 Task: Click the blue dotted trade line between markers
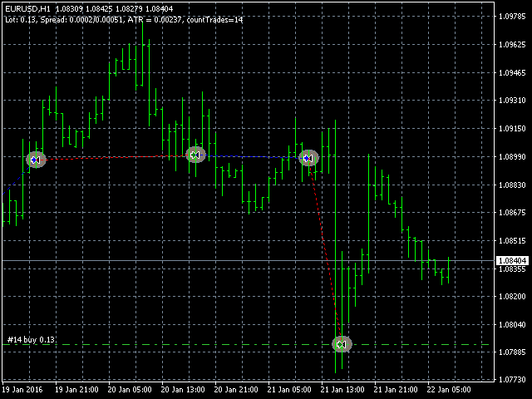tap(253, 156)
